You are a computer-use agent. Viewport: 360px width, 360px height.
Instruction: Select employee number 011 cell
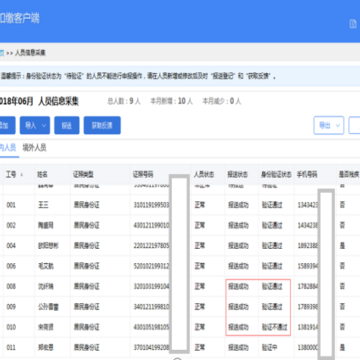click(11, 348)
